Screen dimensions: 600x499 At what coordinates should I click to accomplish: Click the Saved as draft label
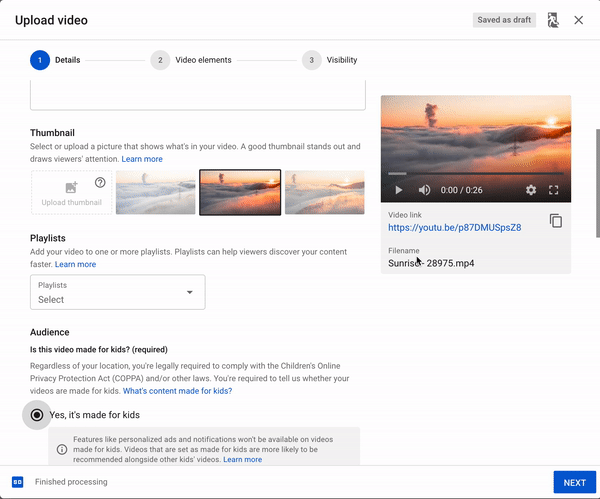tap(504, 20)
